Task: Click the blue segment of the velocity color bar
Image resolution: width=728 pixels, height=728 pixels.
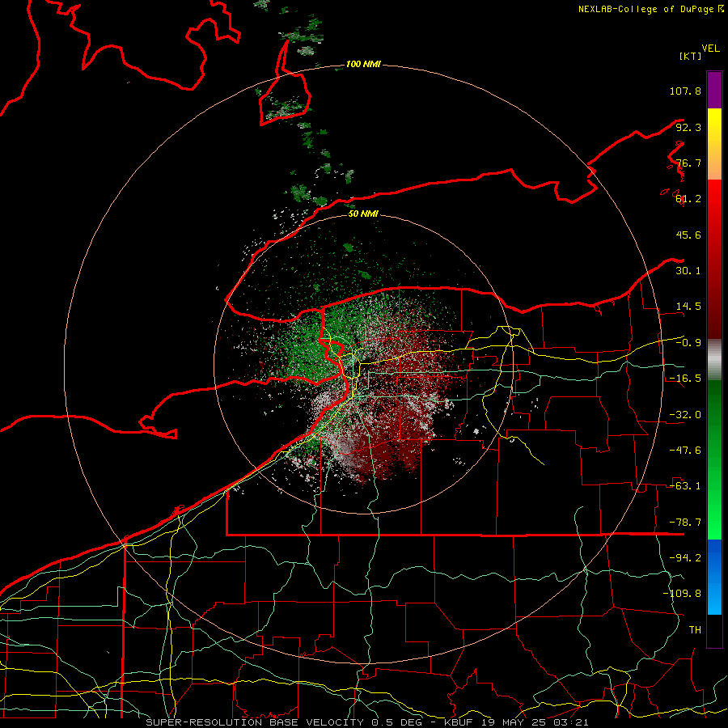Action: 714,577
